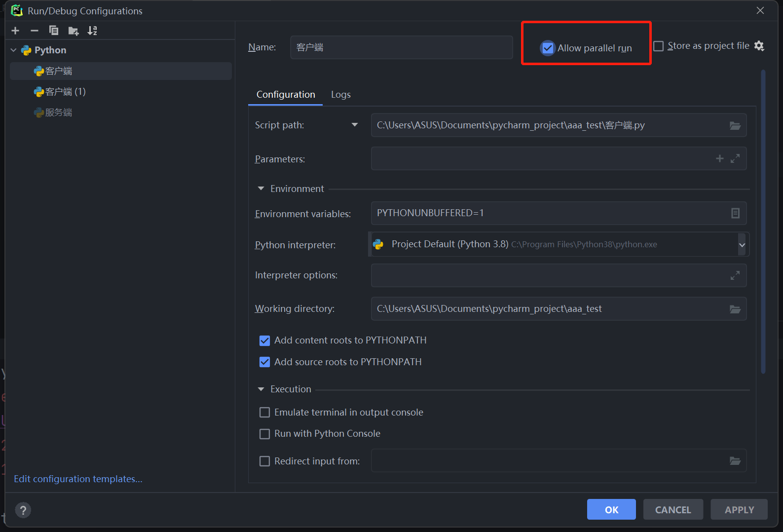Remove the selected configuration
The width and height of the screenshot is (783, 532).
pos(34,31)
